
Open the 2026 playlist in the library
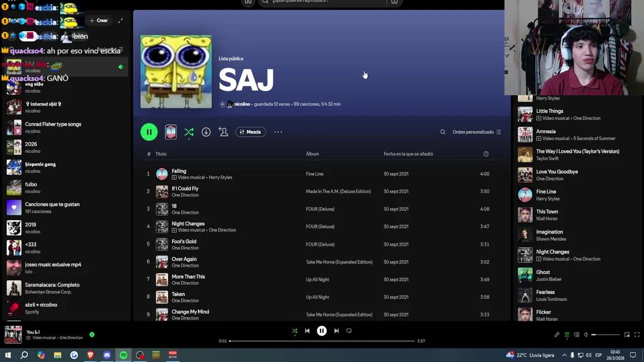pos(65,147)
